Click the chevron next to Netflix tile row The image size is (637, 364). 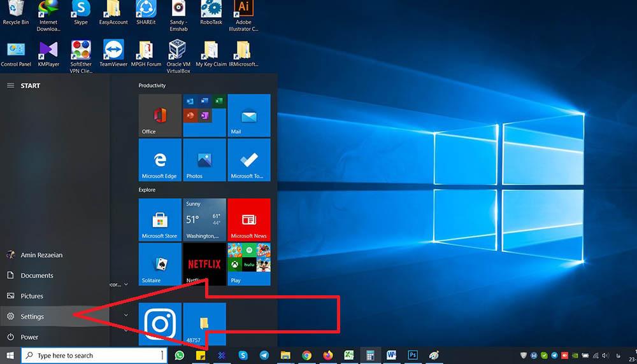coord(126,284)
